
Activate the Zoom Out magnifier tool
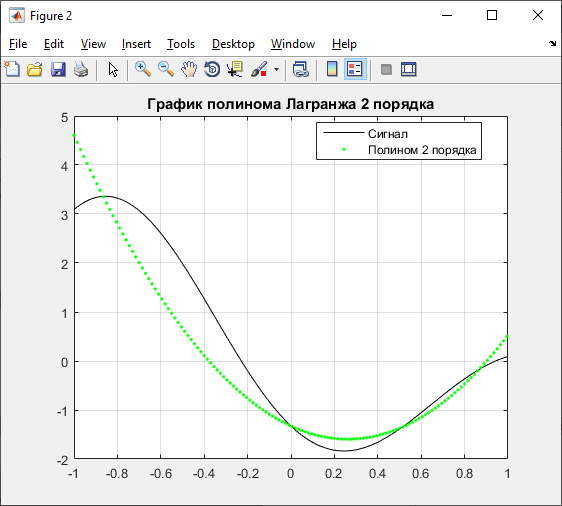[166, 69]
